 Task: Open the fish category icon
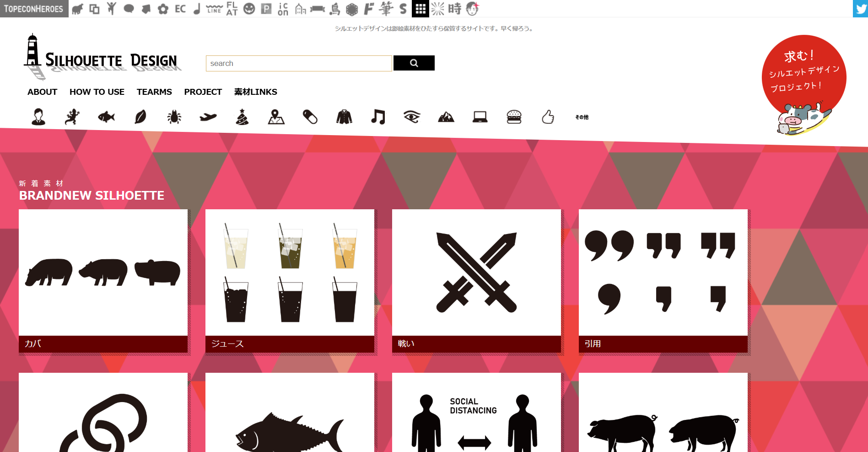click(x=106, y=117)
